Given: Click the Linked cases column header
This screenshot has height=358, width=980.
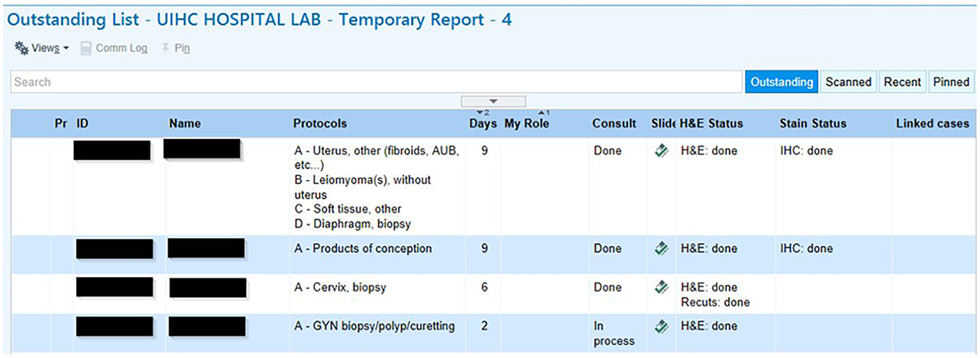Looking at the screenshot, I should click(932, 124).
